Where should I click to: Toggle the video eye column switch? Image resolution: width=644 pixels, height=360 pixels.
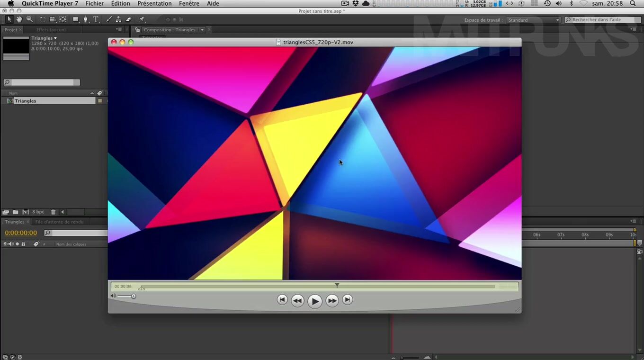coord(5,244)
